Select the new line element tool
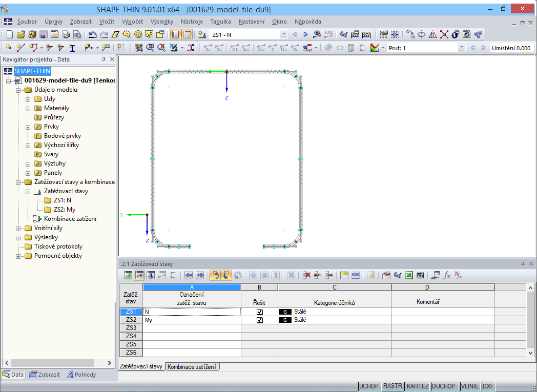The image size is (537, 392). (20, 48)
